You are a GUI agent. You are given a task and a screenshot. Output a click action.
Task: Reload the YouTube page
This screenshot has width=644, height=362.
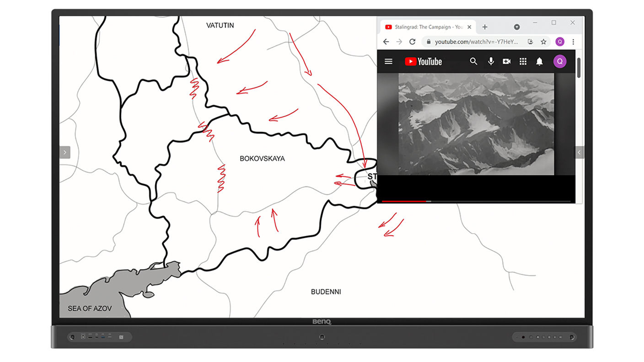[412, 42]
